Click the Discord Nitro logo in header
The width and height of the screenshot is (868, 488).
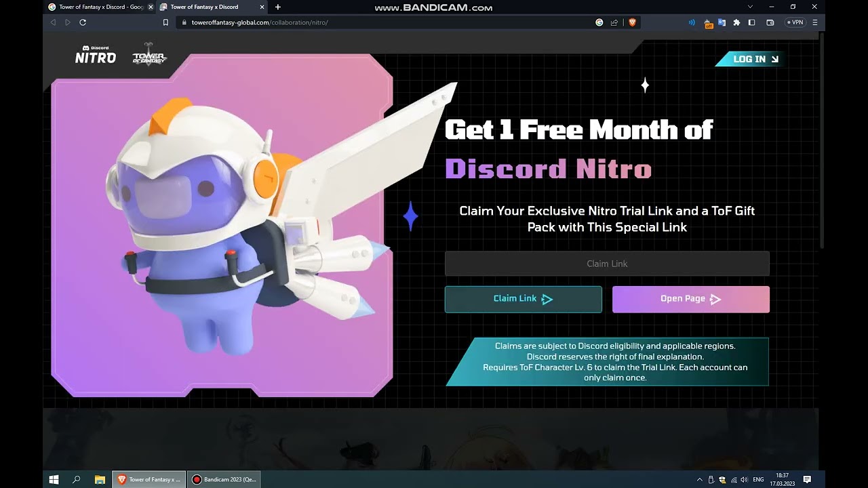(x=96, y=56)
